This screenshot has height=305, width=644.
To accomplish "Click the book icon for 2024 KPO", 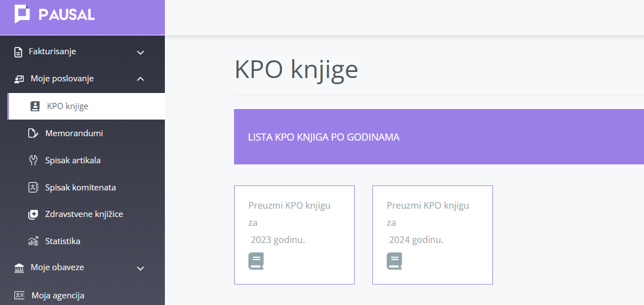I will [394, 261].
